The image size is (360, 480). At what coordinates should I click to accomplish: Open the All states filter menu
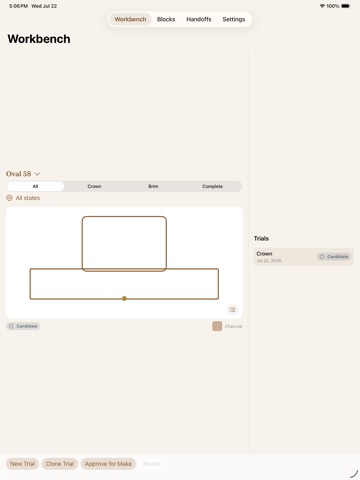(23, 198)
